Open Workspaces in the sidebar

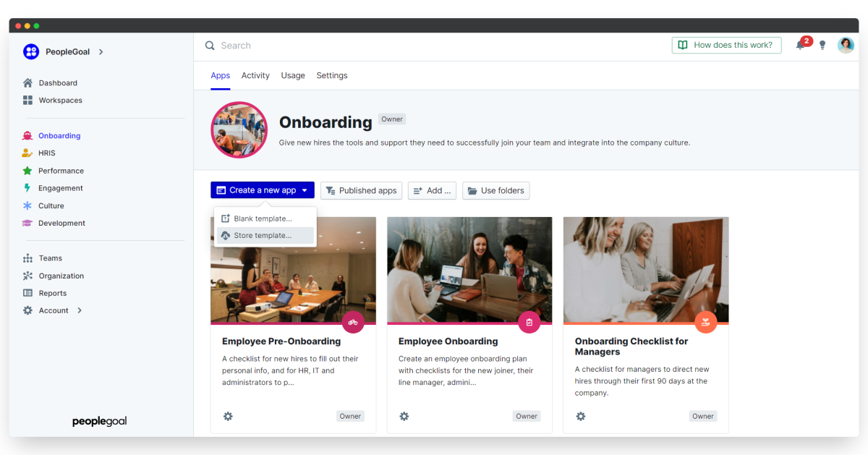click(61, 101)
